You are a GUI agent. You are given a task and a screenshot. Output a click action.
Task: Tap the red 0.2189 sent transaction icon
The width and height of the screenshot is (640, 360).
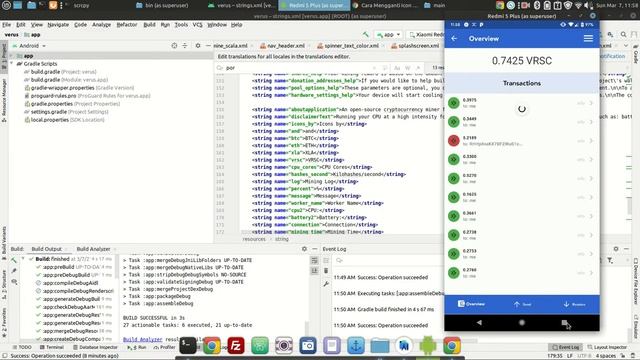coord(454,140)
